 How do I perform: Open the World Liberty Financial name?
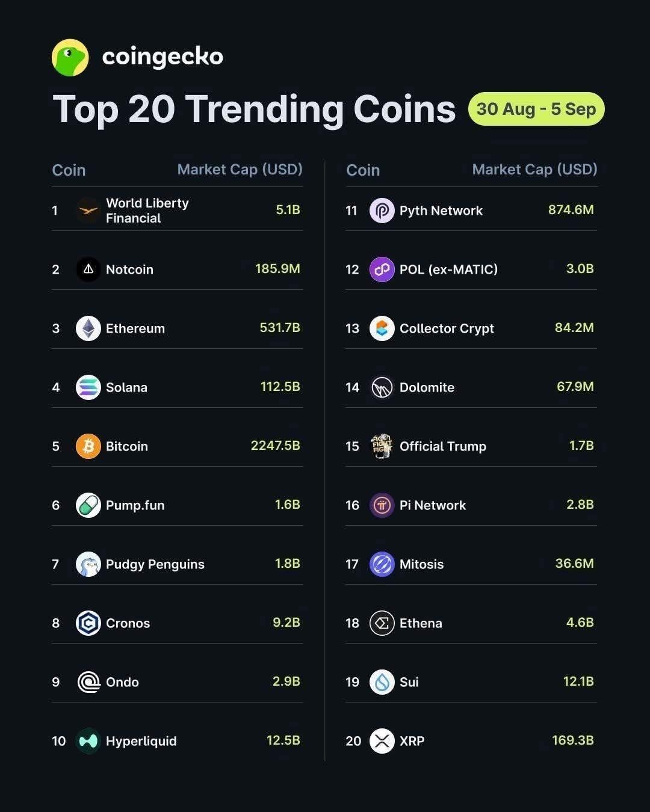click(147, 211)
